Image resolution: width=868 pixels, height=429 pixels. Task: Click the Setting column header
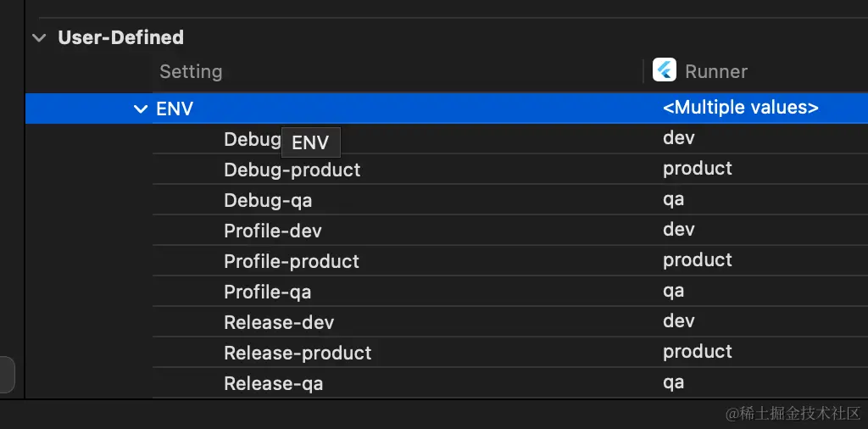[x=191, y=71]
